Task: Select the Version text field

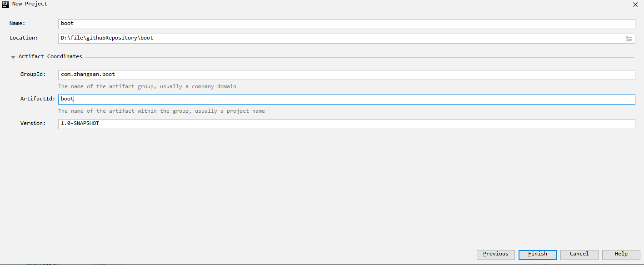Action: coord(346,124)
